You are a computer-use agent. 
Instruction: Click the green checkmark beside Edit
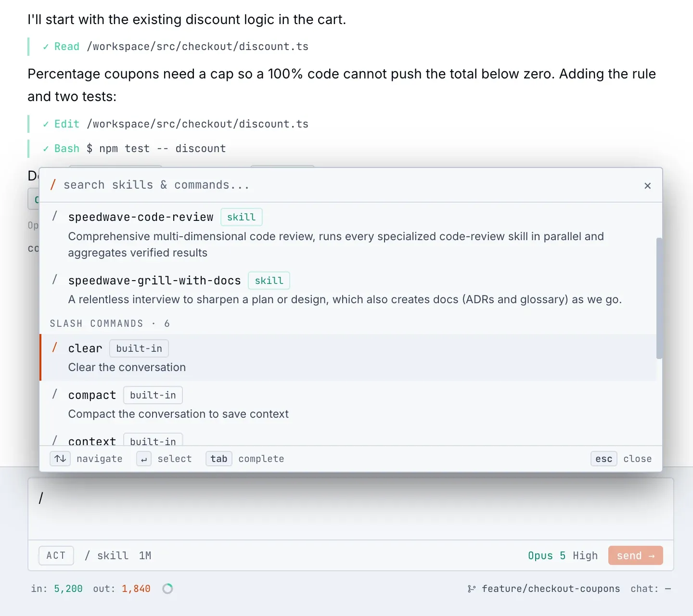click(x=46, y=124)
